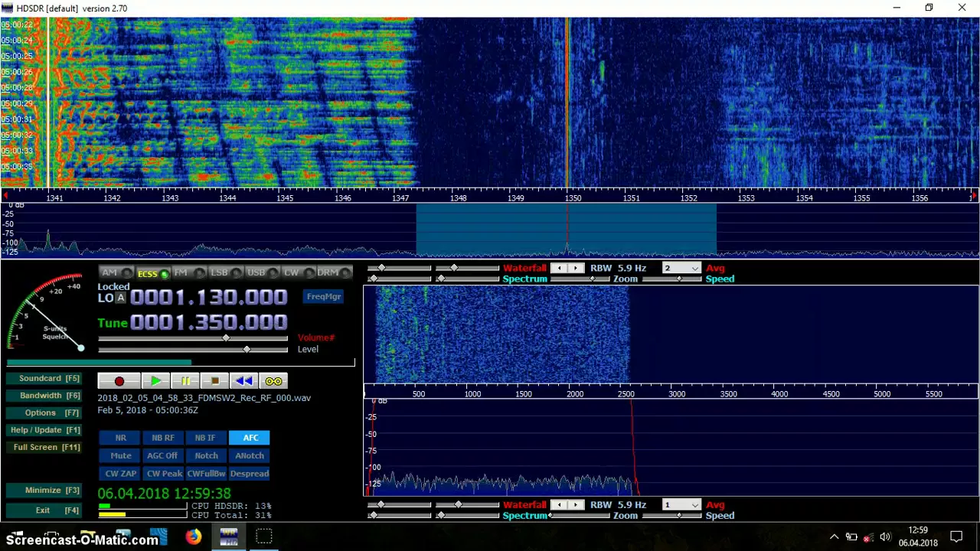Pause the recording playback
This screenshot has height=551, width=980.
[185, 381]
